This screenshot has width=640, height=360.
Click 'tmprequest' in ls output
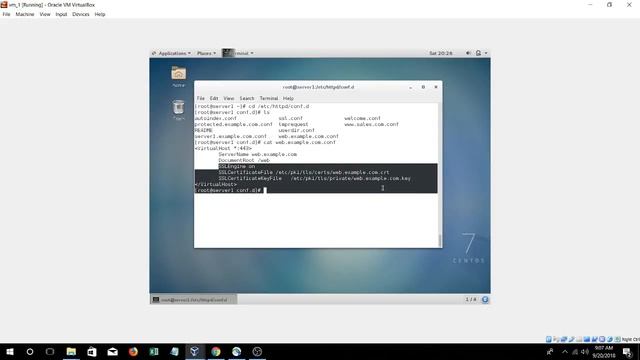coord(293,124)
